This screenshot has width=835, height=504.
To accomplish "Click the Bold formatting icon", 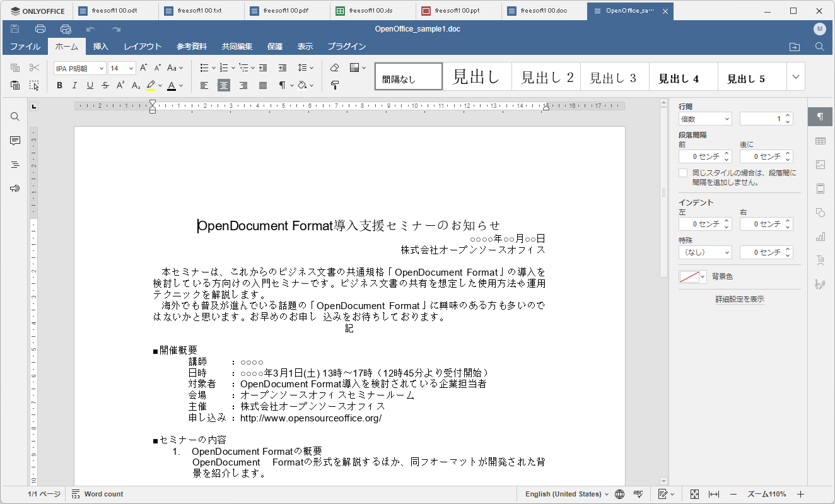I will tap(59, 86).
